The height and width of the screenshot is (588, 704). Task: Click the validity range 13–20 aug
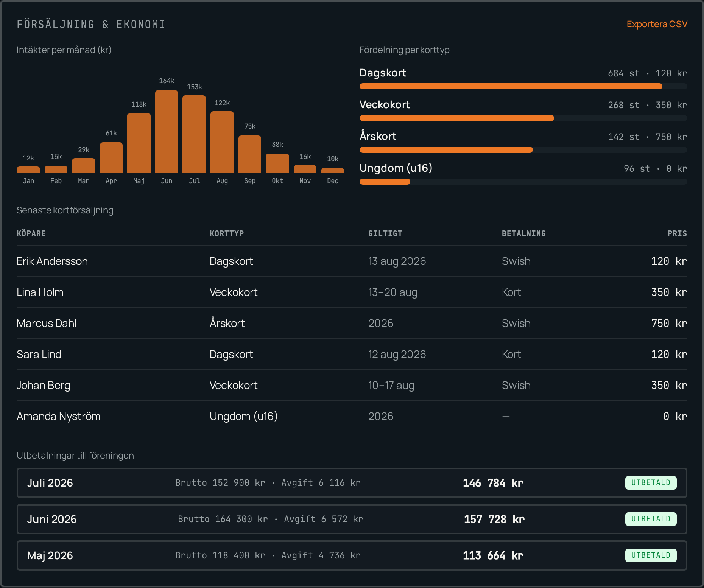coord(393,292)
